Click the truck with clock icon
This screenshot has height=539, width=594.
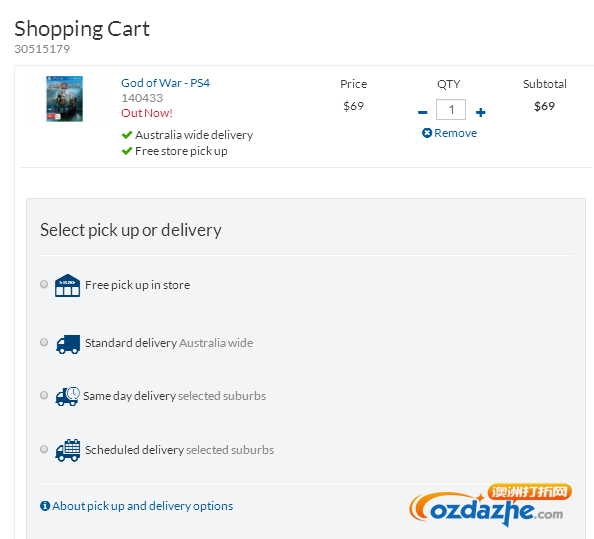coord(67,397)
